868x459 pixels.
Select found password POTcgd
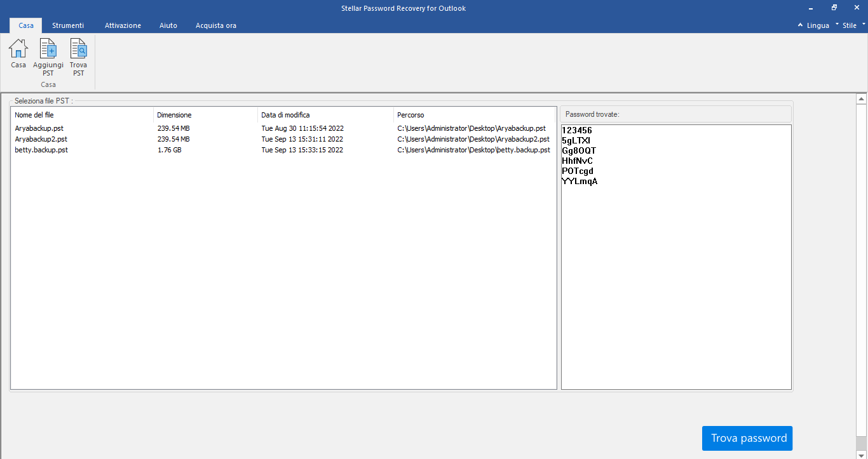578,171
